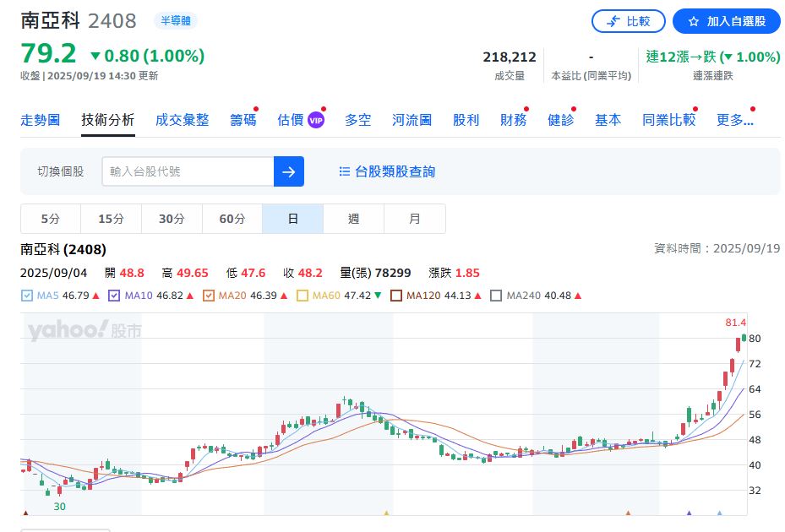Image resolution: width=785 pixels, height=532 pixels.
Task: Toggle the MA5 moving average checkbox
Action: point(26,296)
